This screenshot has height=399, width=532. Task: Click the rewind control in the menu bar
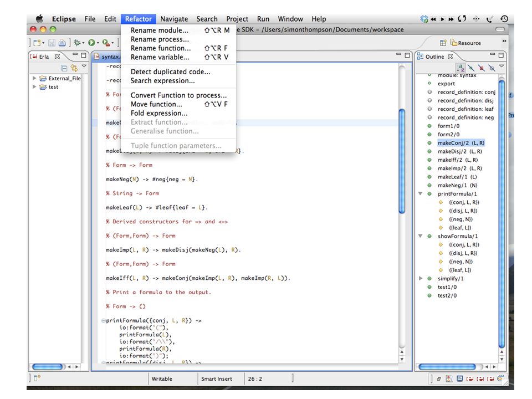click(433, 19)
